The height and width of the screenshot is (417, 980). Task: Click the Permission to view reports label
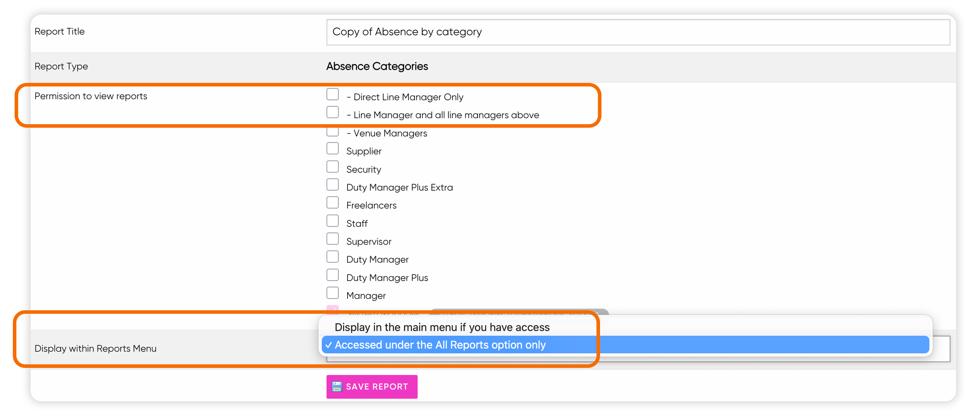click(x=91, y=96)
